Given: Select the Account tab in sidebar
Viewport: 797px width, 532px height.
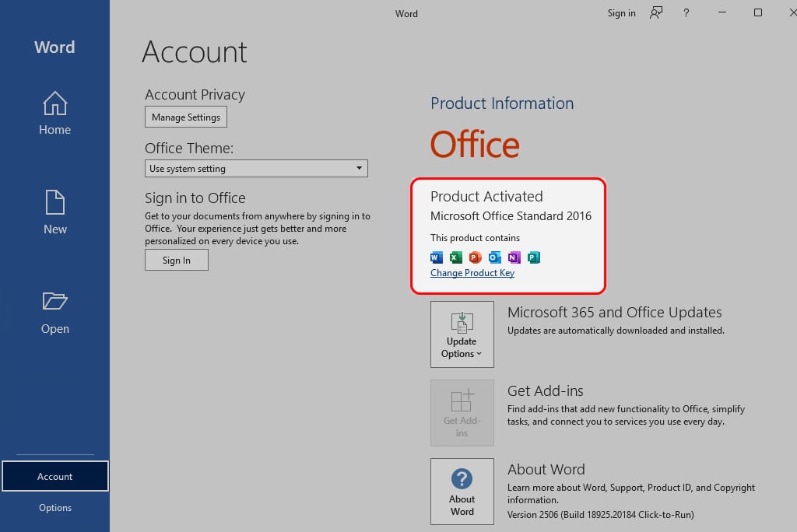Looking at the screenshot, I should [x=55, y=476].
